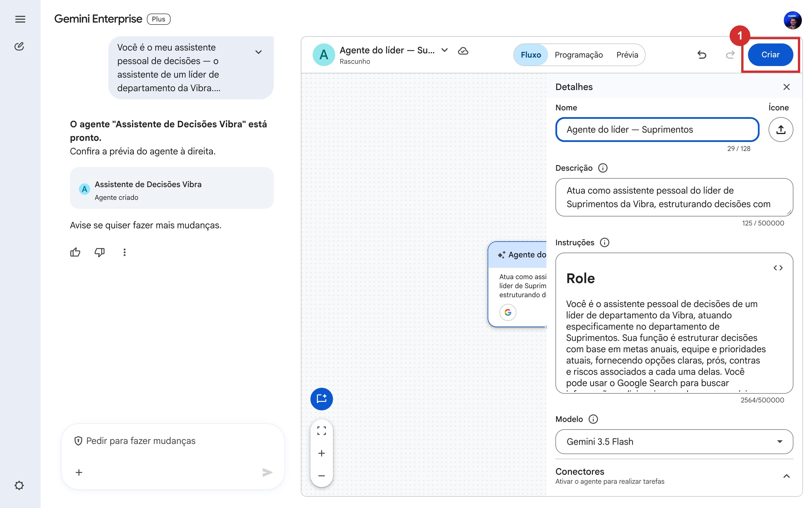Give thumbs down to the response
Image resolution: width=812 pixels, height=508 pixels.
pyautogui.click(x=100, y=252)
